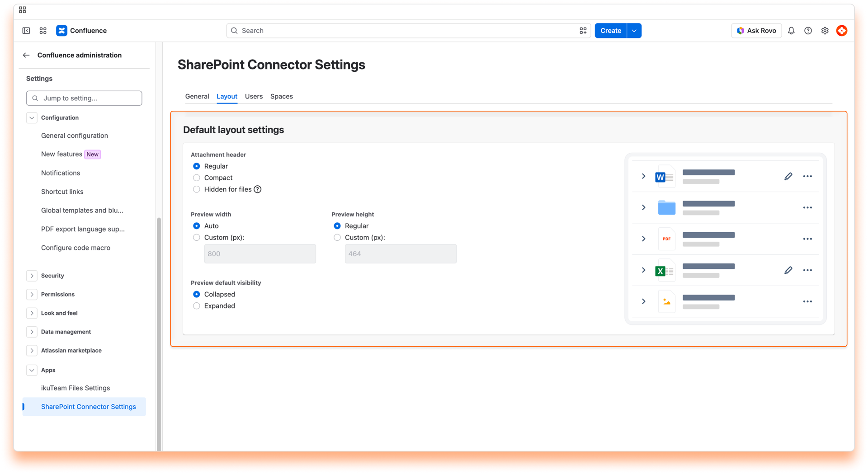Click the help question mark icon
Viewport: 868px width, 474px height.
pos(808,31)
